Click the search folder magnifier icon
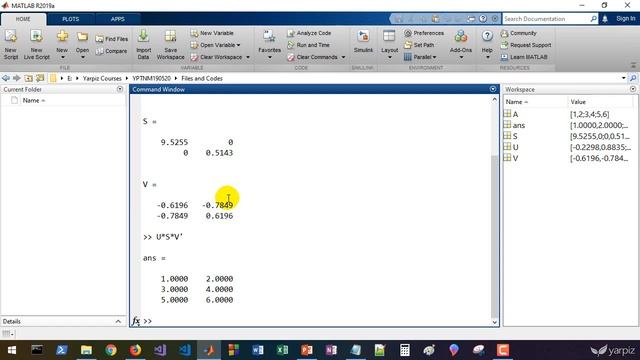Image resolution: width=640 pixels, height=360 pixels. [x=633, y=78]
